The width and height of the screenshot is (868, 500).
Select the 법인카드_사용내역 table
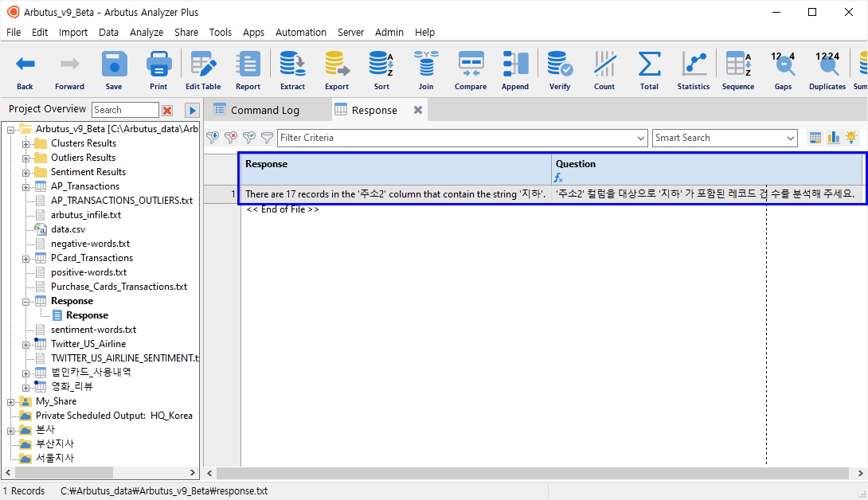(x=91, y=372)
